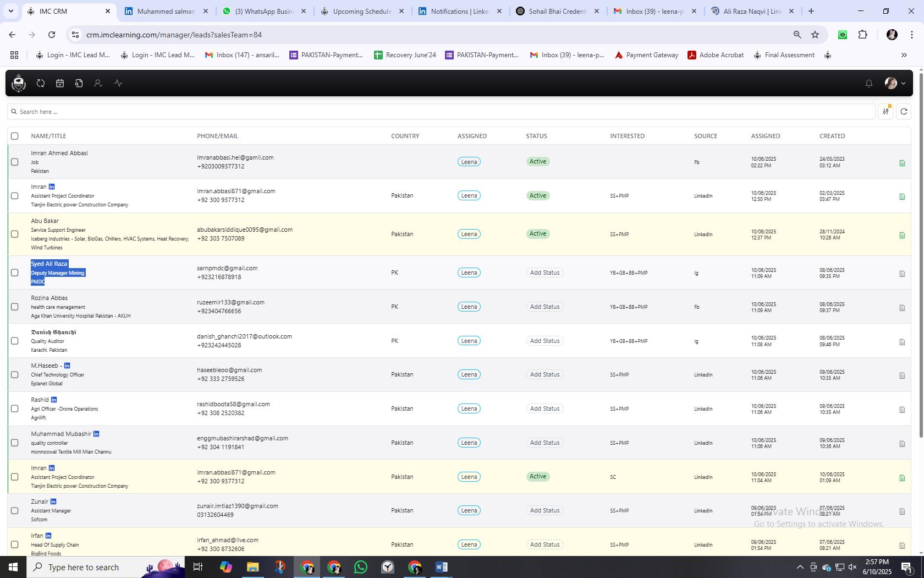Click the leads Search here input field
924x578 pixels.
(x=441, y=112)
